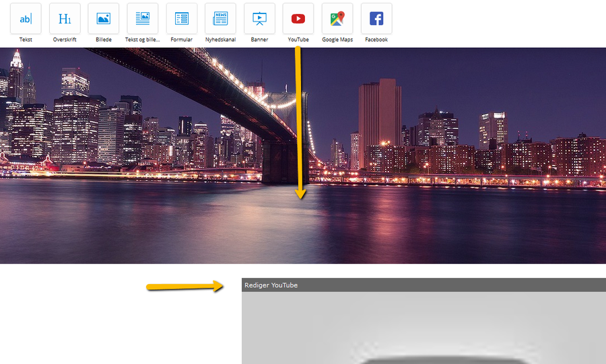
Task: Click the 'Billede' label
Action: pyautogui.click(x=104, y=40)
